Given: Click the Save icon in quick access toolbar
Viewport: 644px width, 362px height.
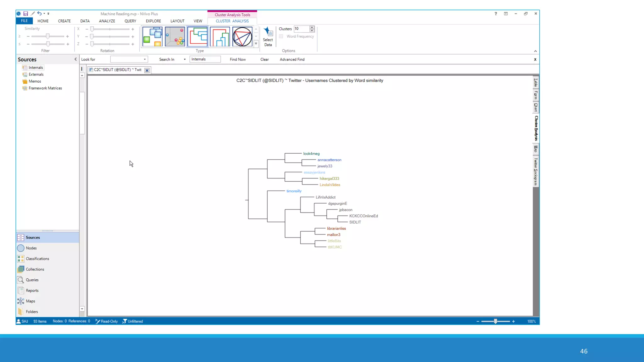Looking at the screenshot, I should coord(25,14).
